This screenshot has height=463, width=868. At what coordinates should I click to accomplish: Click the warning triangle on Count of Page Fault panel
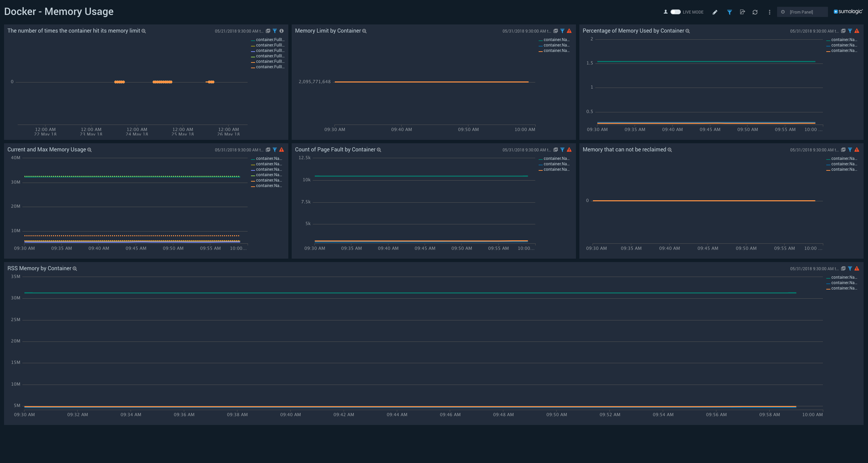[569, 149]
